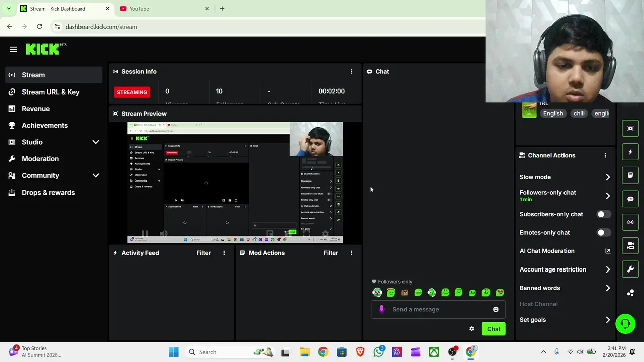This screenshot has height=362, width=644.
Task: Click the Kick BETA logo
Action: coord(46,49)
